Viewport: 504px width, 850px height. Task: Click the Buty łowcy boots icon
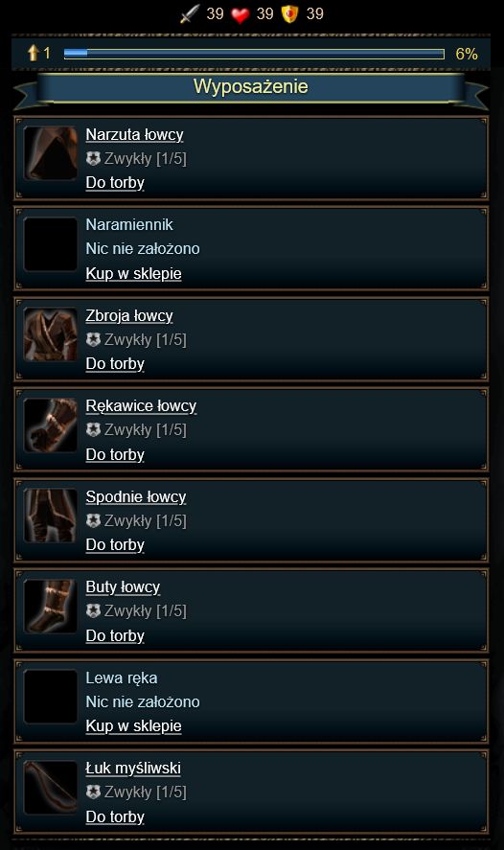pyautogui.click(x=51, y=606)
